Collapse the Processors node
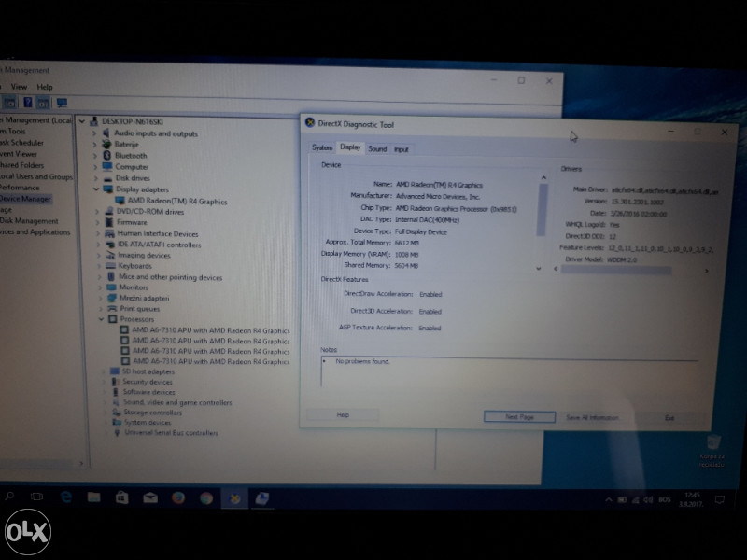 coord(101,319)
